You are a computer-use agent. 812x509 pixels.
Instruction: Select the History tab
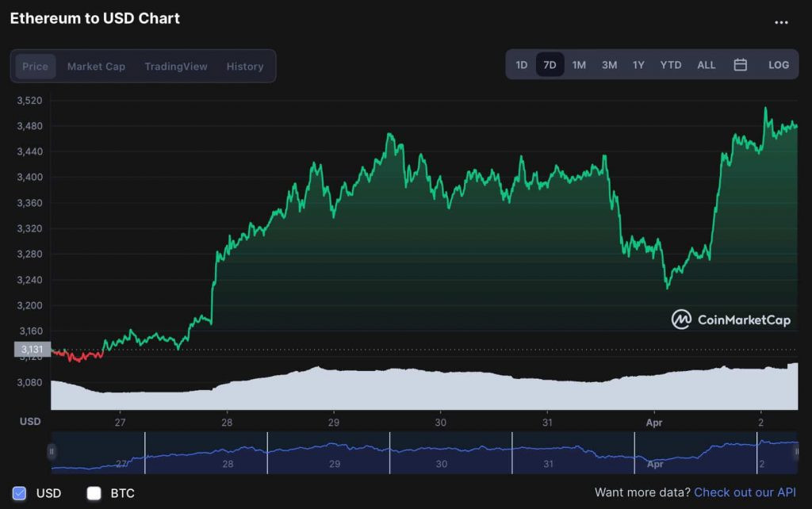point(245,67)
